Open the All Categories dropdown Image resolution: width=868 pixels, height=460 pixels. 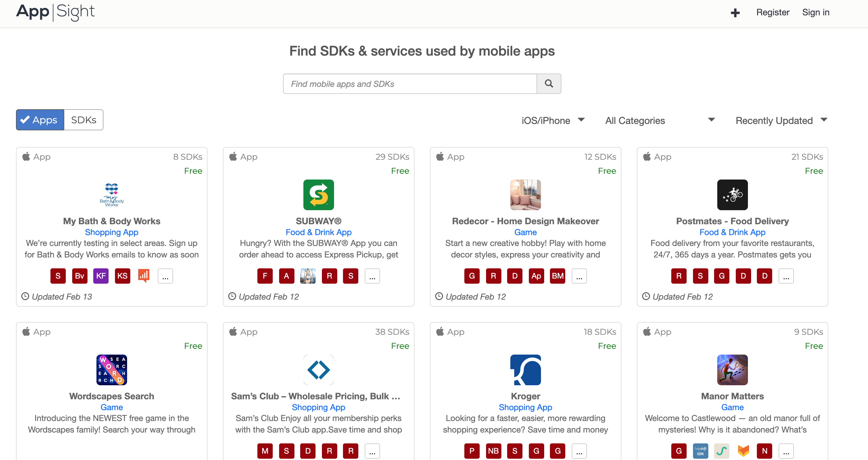tap(660, 121)
